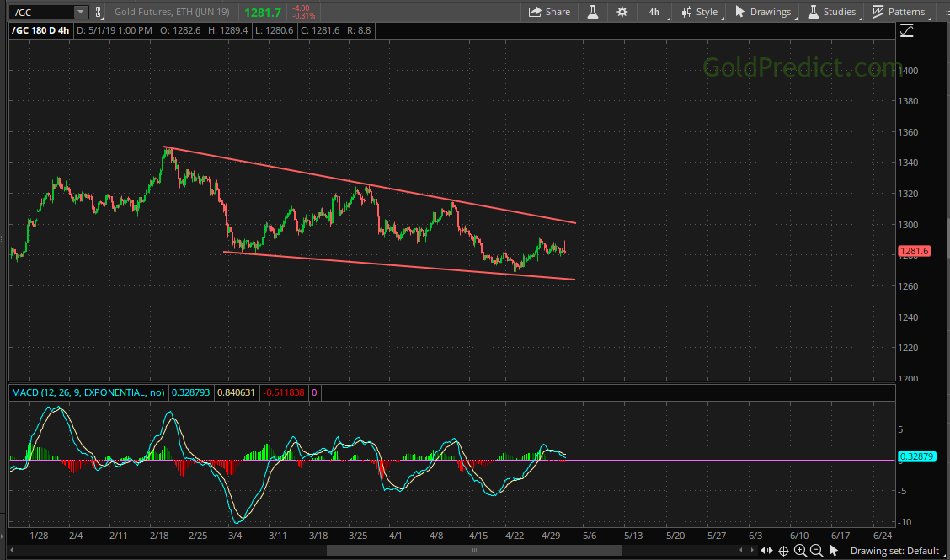
Task: Click the scrollbar left arrow
Action: pyautogui.click(x=9, y=551)
